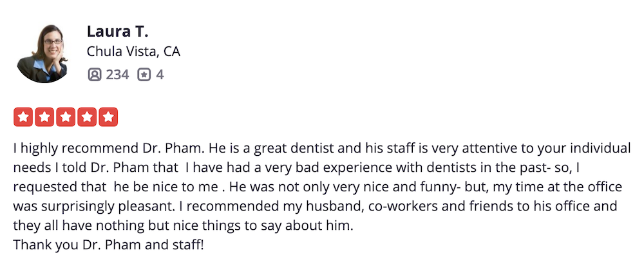
Task: Click the fourth red rating star
Action: click(87, 117)
